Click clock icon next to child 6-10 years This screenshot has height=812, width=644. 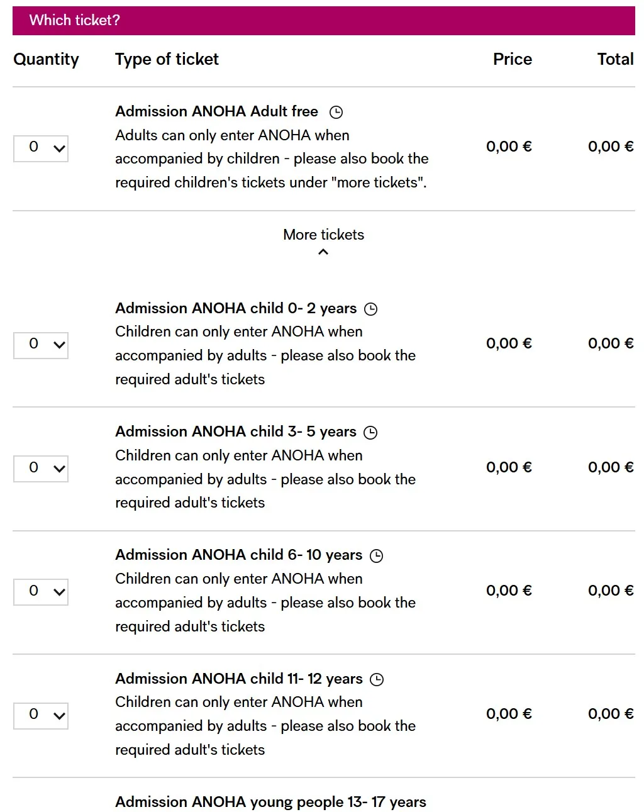tap(377, 556)
